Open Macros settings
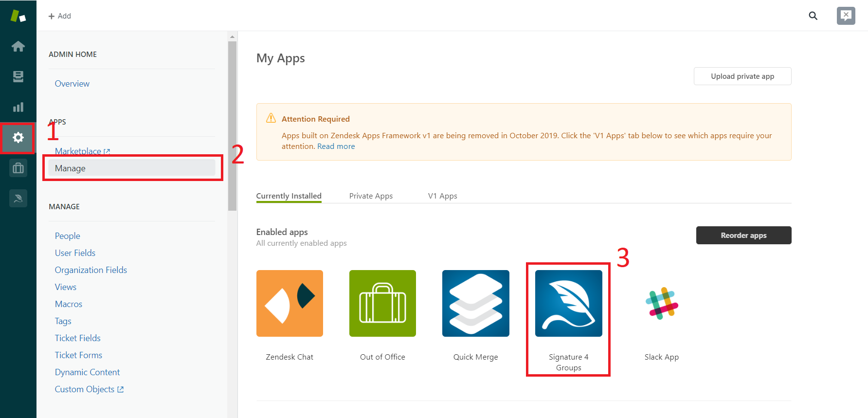The height and width of the screenshot is (418, 868). pos(69,304)
